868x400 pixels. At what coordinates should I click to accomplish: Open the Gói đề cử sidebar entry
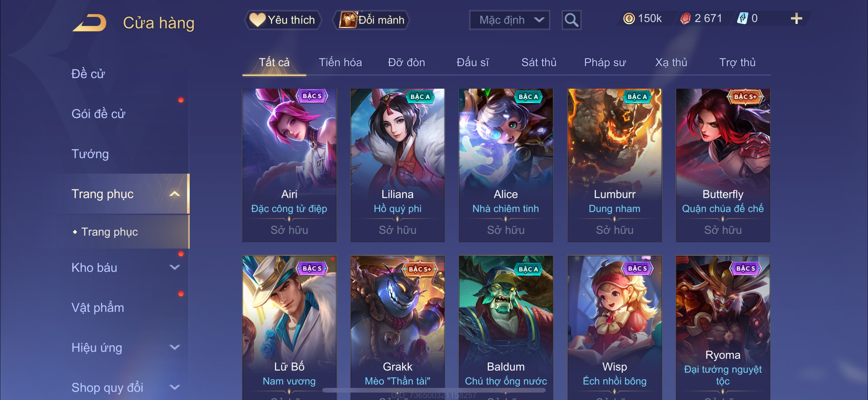(98, 114)
